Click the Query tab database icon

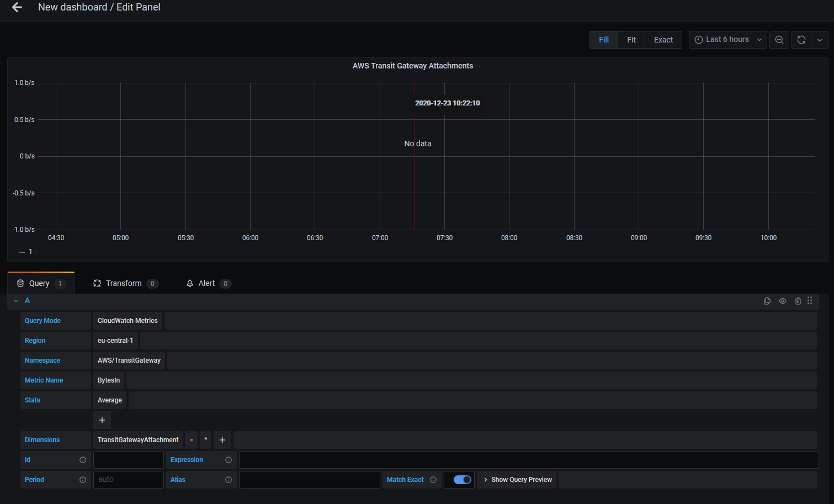tap(20, 283)
